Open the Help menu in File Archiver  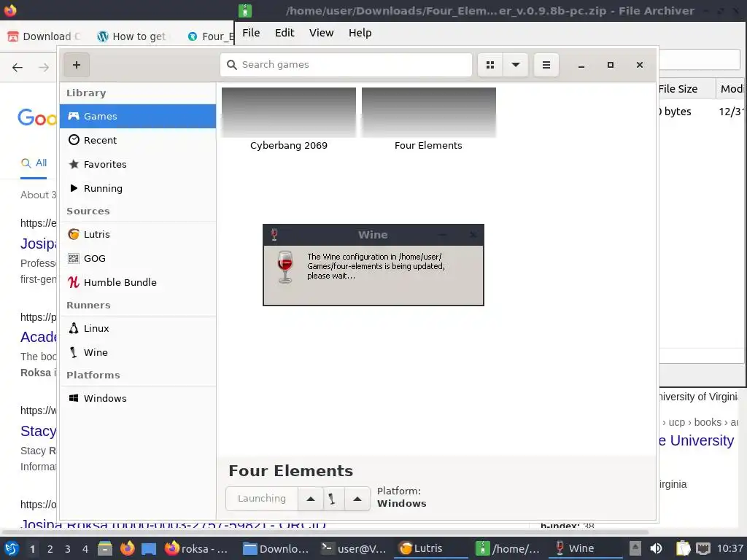360,33
